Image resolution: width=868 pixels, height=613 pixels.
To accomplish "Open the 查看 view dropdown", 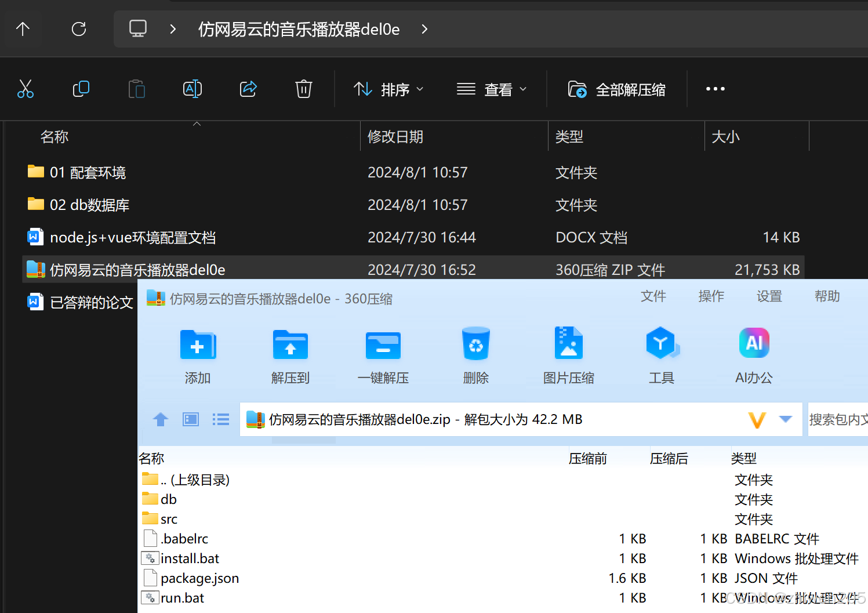I will coord(492,89).
